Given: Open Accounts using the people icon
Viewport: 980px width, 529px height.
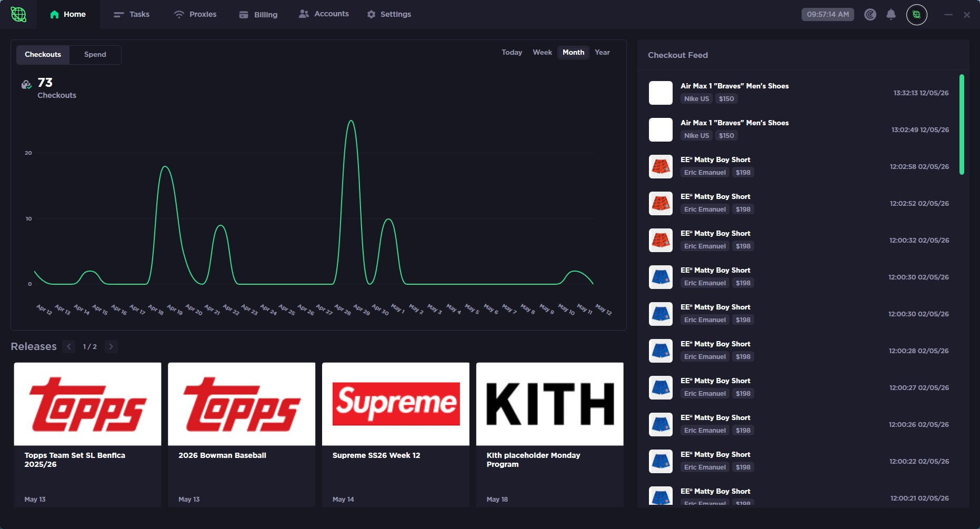Looking at the screenshot, I should [304, 14].
